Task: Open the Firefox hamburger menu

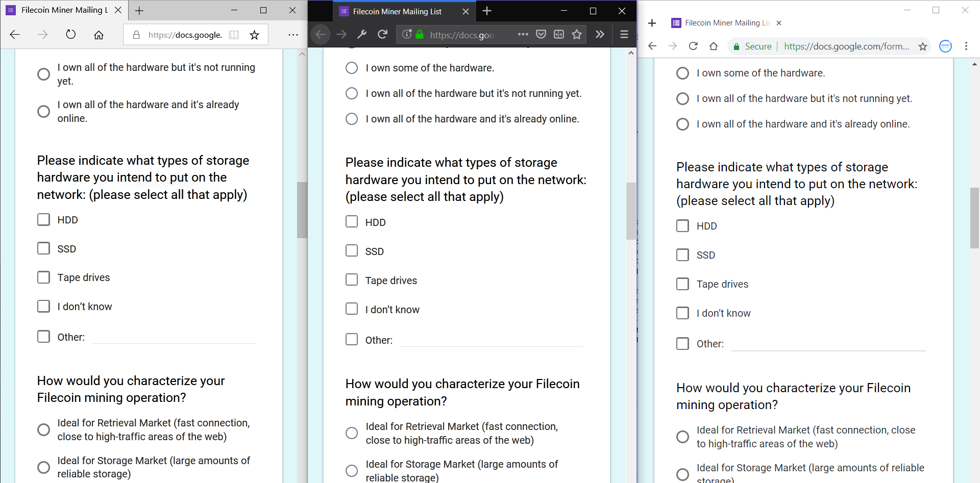Action: [624, 34]
